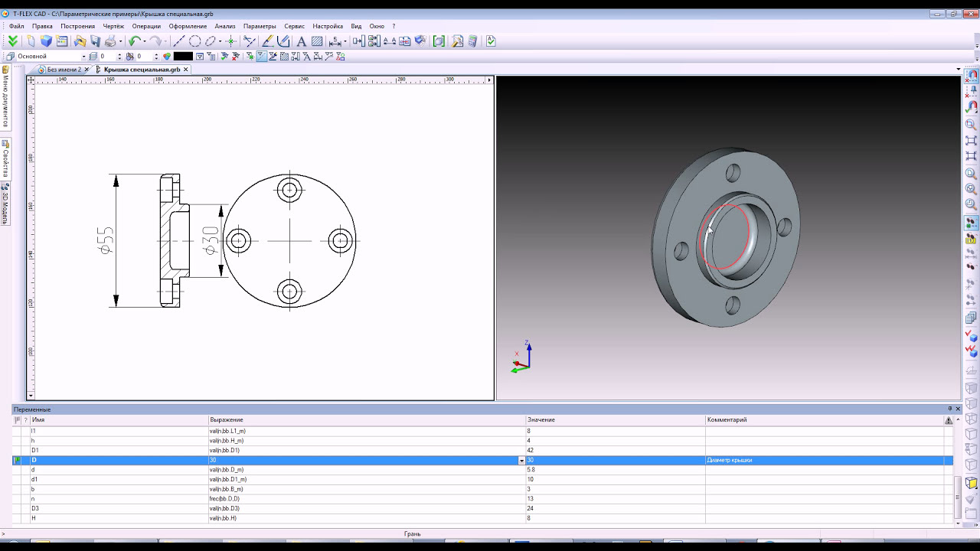The height and width of the screenshot is (551, 980).
Task: Toggle the highlighted selection filter button
Action: coord(260,56)
